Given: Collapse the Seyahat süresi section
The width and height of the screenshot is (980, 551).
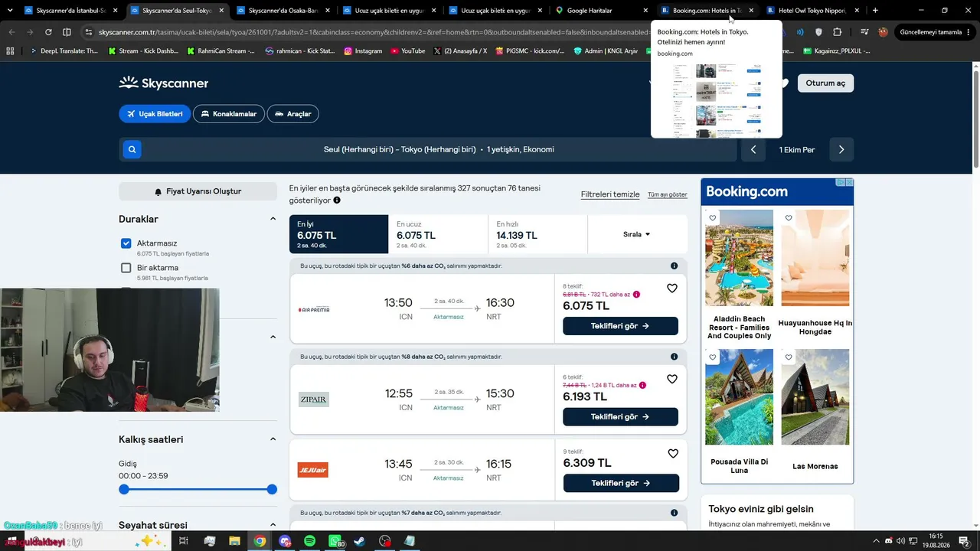Looking at the screenshot, I should [273, 525].
